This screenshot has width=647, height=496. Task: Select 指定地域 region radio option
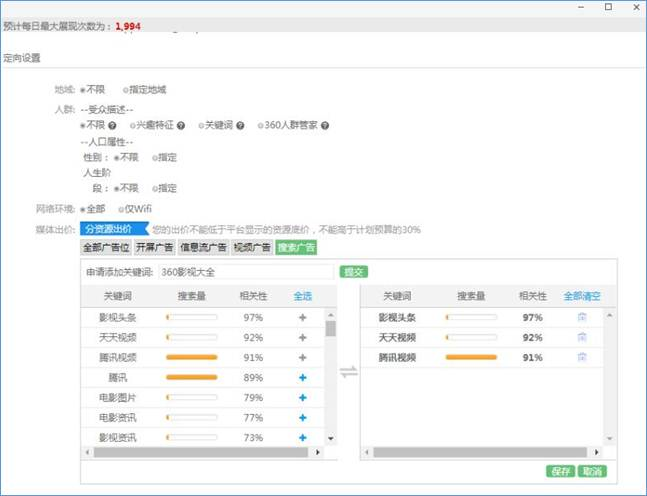tap(126, 89)
